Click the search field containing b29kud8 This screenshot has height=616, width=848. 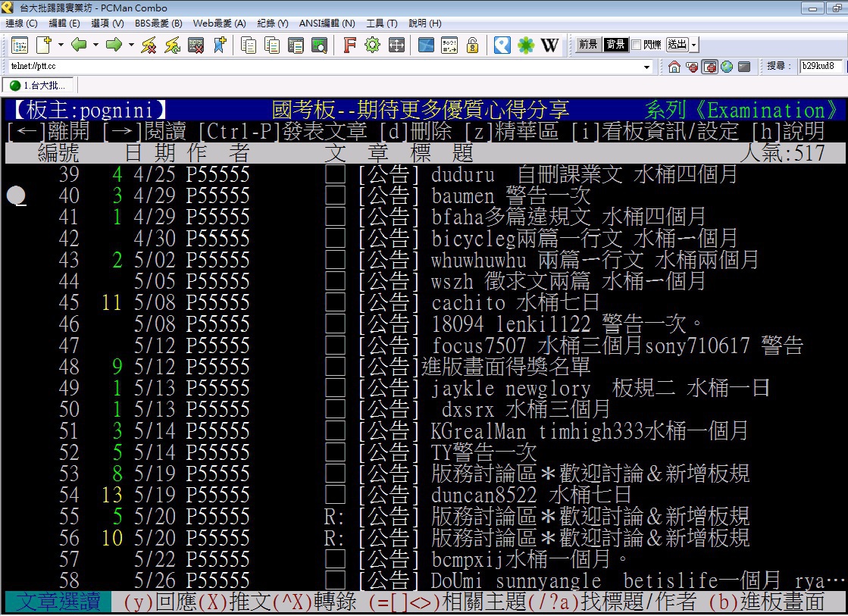[x=821, y=67]
